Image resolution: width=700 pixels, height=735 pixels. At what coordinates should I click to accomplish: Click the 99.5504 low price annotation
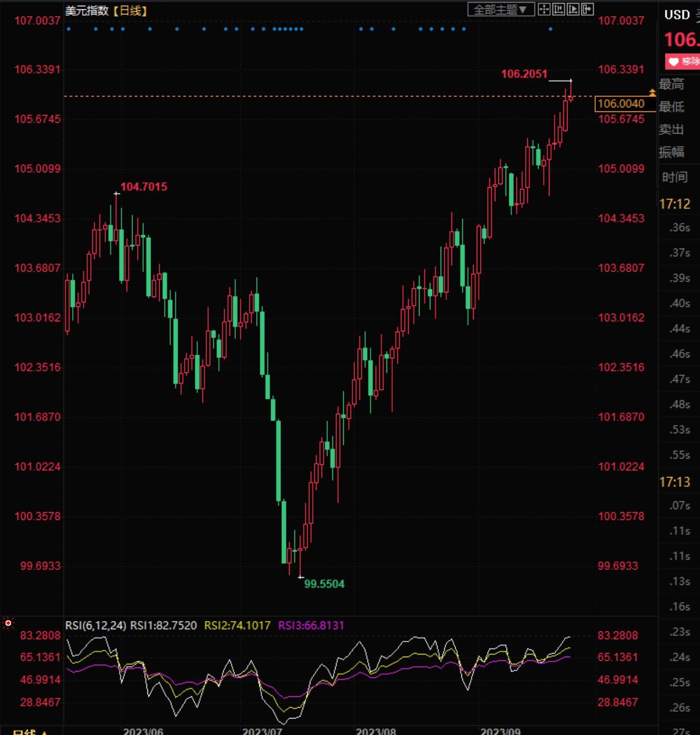[324, 584]
